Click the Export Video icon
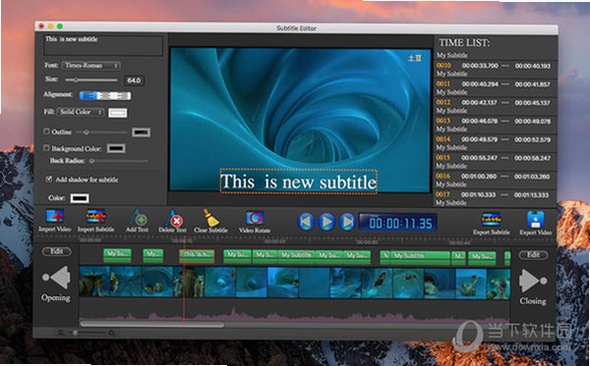Viewport: 590px width, 366px height. pos(535,220)
